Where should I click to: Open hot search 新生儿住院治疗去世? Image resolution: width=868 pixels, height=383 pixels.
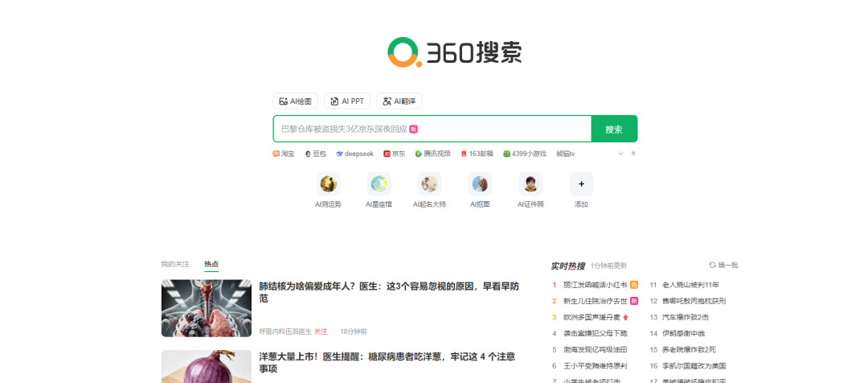[595, 301]
